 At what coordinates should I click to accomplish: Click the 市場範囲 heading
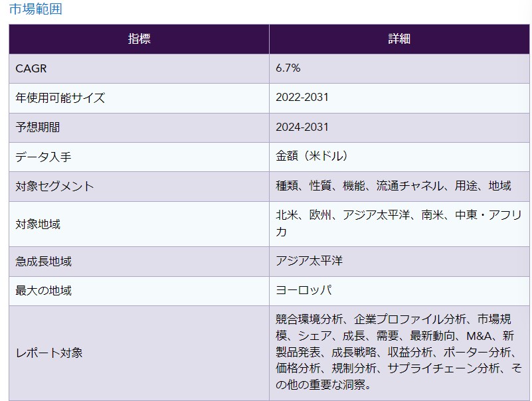tap(36, 9)
